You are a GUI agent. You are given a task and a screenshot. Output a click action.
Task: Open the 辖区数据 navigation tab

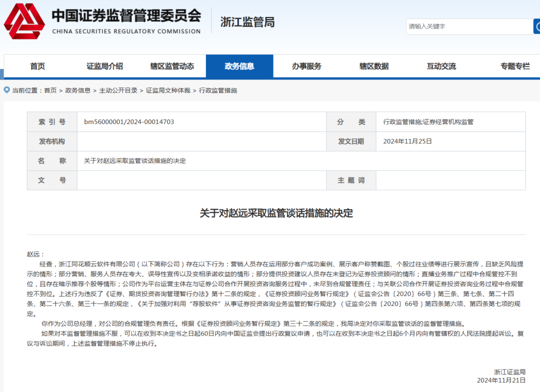(374, 66)
